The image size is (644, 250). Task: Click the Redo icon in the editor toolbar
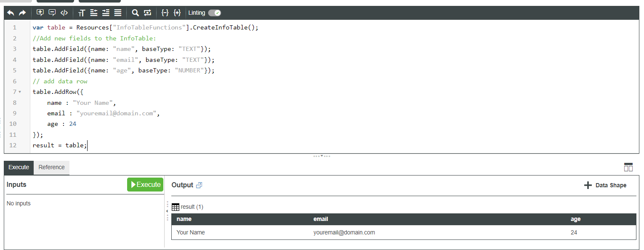(x=22, y=13)
